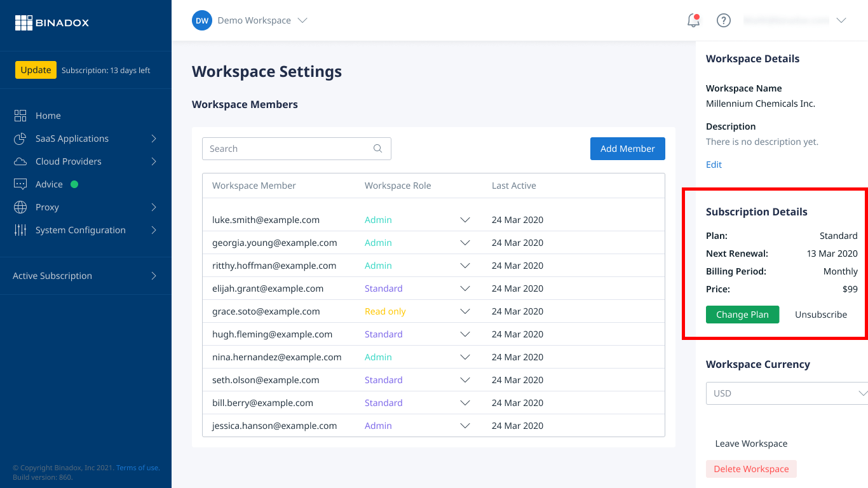Image resolution: width=868 pixels, height=488 pixels.
Task: Open System Configuration menu item
Action: point(81,230)
